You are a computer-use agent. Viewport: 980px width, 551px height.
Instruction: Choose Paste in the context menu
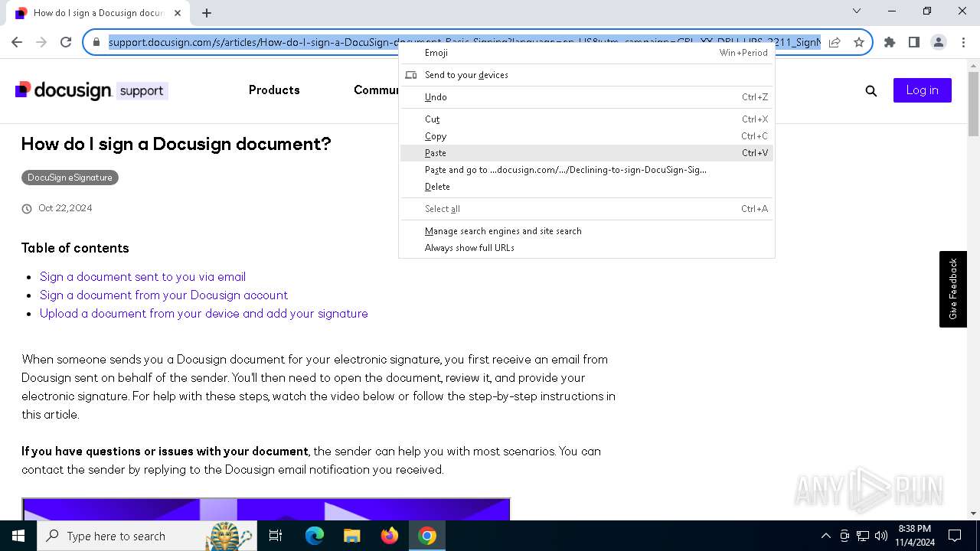pyautogui.click(x=586, y=153)
